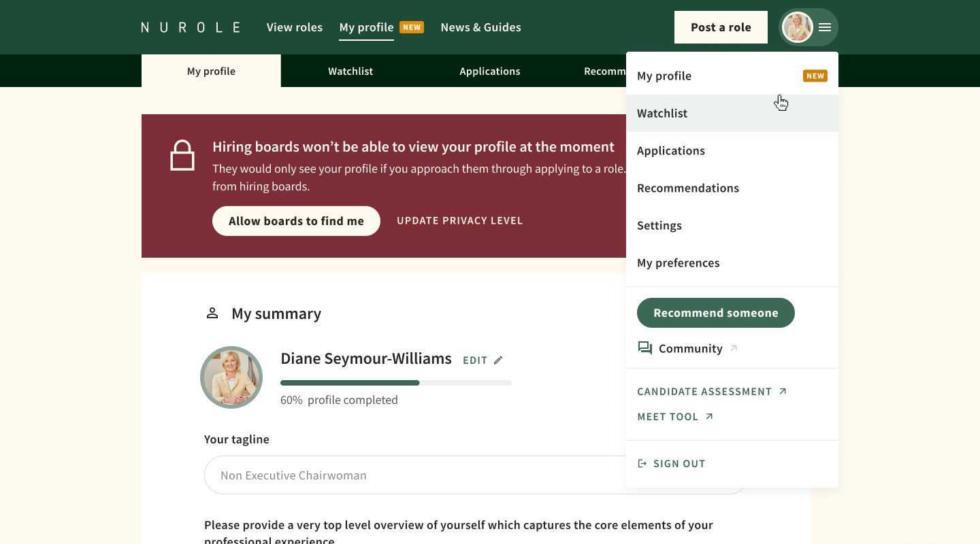Open Settings from the dropdown menu
The image size is (980, 544).
pos(732,225)
